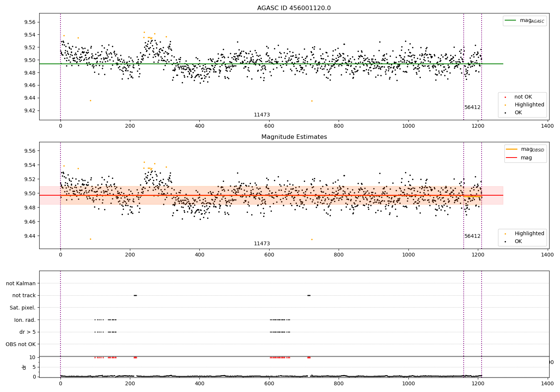Click the 'AGASC ID 456001120.0' plot title
560x392 pixels.
click(294, 8)
